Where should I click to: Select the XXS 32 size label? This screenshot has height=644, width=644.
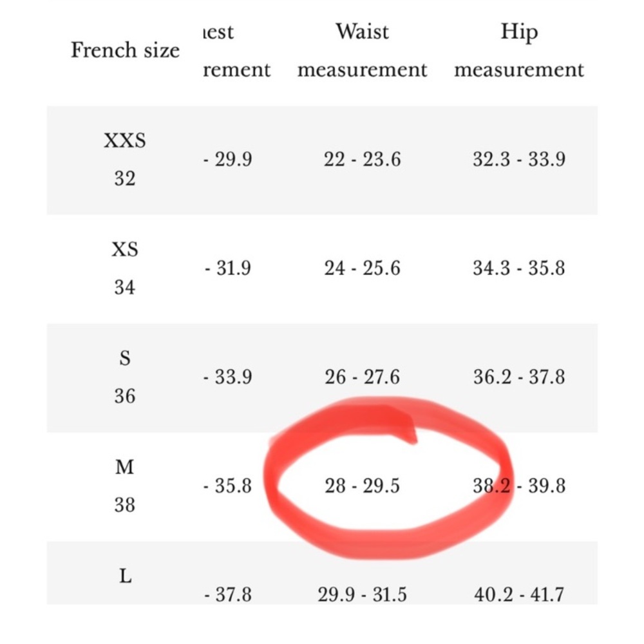[125, 159]
